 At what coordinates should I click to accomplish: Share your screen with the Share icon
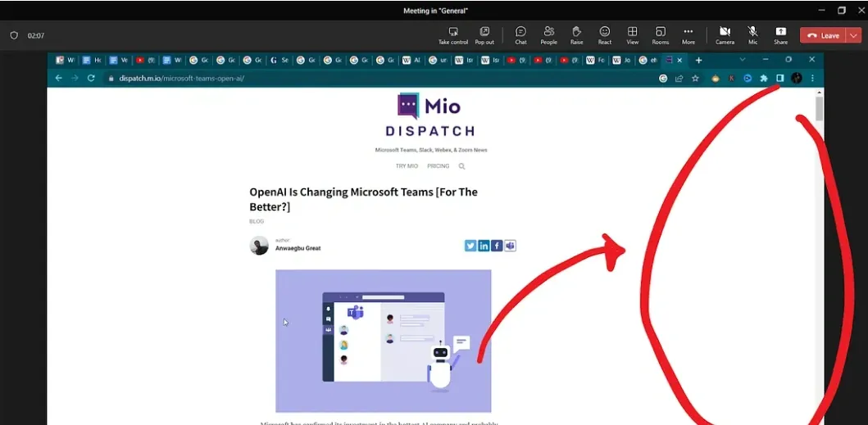click(780, 35)
